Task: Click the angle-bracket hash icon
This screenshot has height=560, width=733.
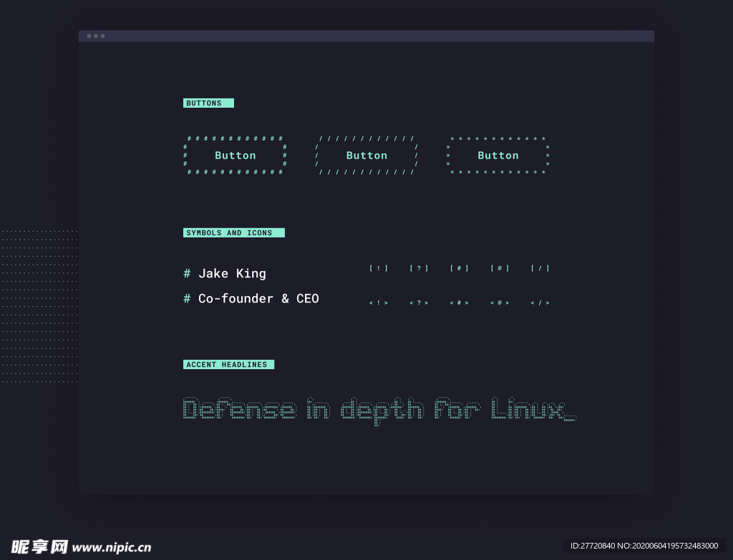Action: point(460,303)
